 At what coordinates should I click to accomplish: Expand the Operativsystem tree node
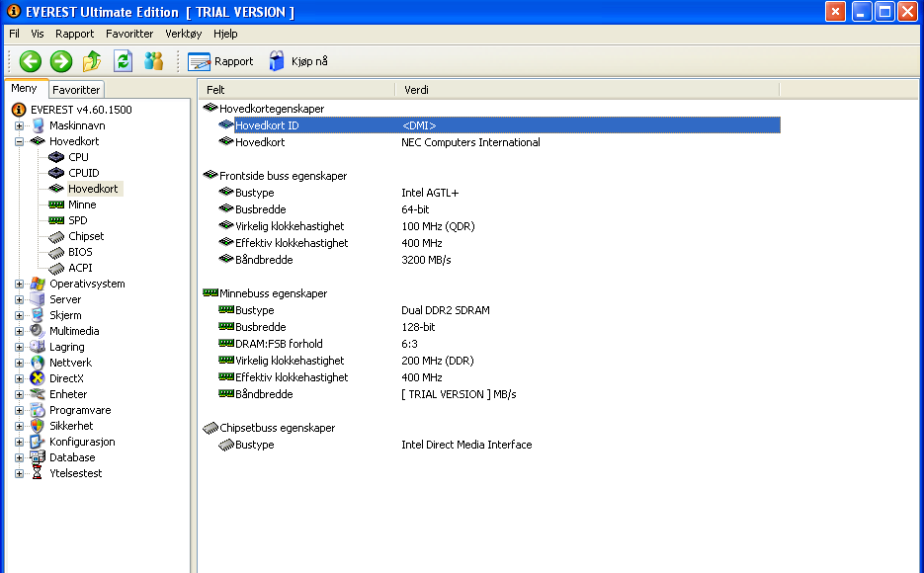coord(19,284)
